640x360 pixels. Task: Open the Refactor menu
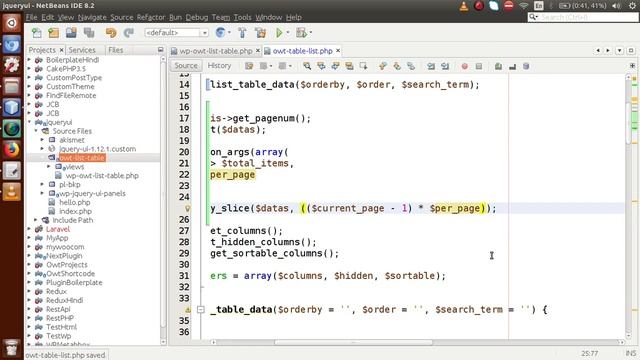click(151, 17)
